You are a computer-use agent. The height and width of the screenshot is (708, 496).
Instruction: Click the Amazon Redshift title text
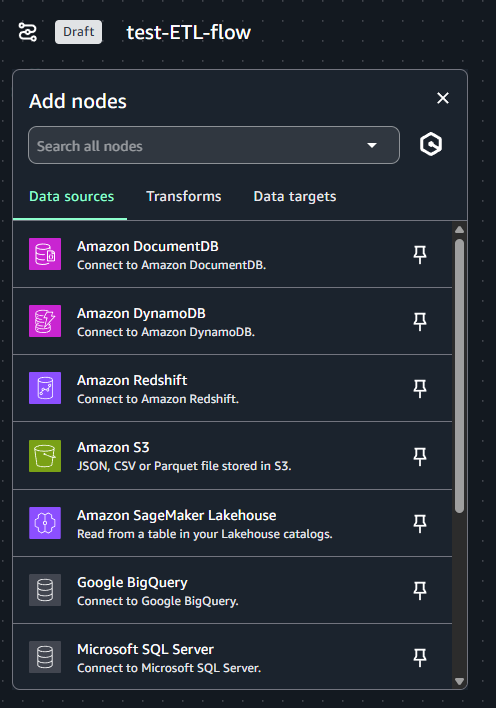(132, 380)
